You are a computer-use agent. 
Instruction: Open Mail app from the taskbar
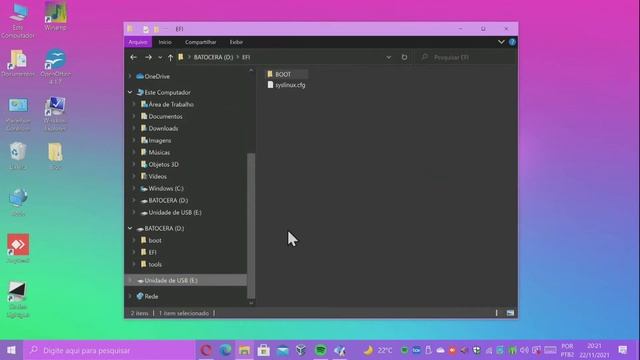282,350
